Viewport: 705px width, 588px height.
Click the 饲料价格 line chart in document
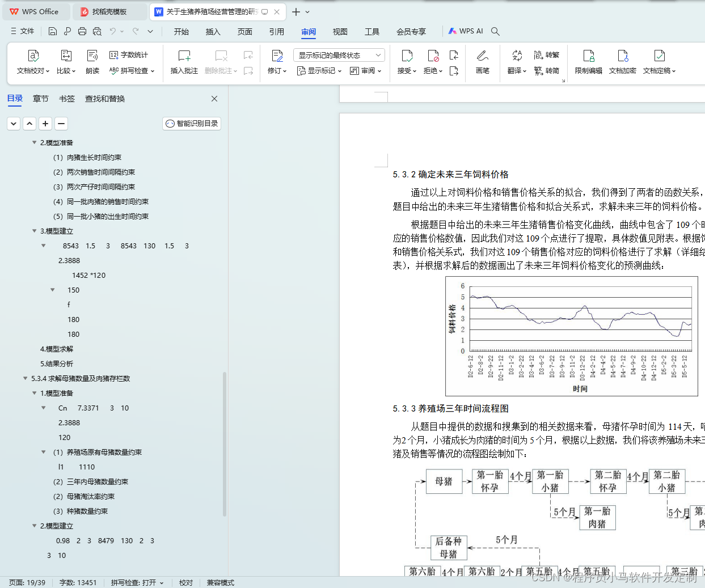tap(572, 336)
